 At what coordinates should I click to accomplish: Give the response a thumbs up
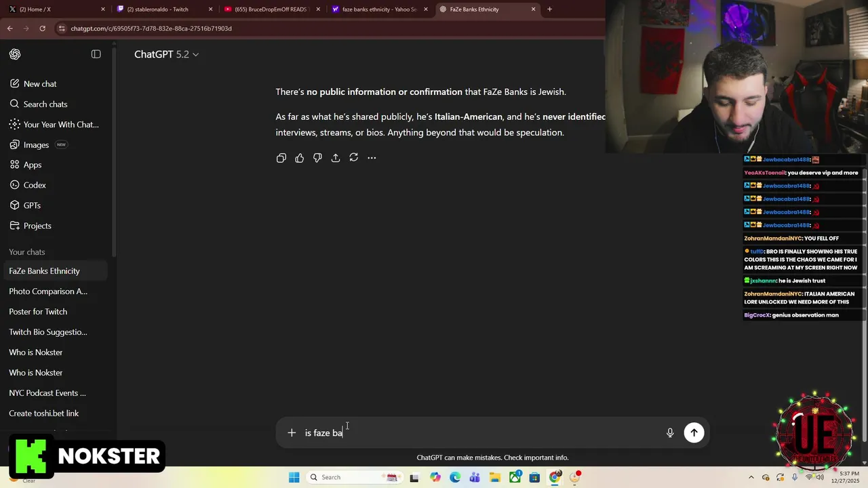point(300,158)
